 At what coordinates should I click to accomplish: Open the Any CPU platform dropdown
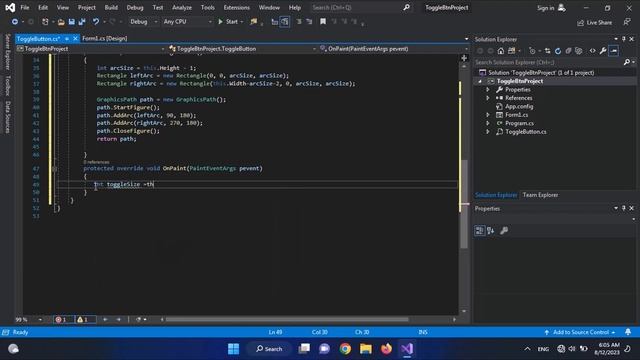pos(187,22)
